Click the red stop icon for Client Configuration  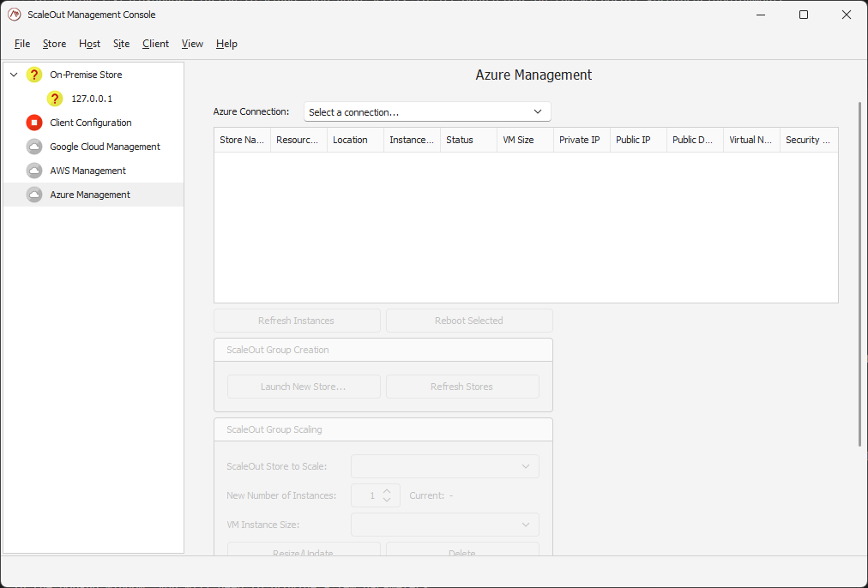coord(34,123)
